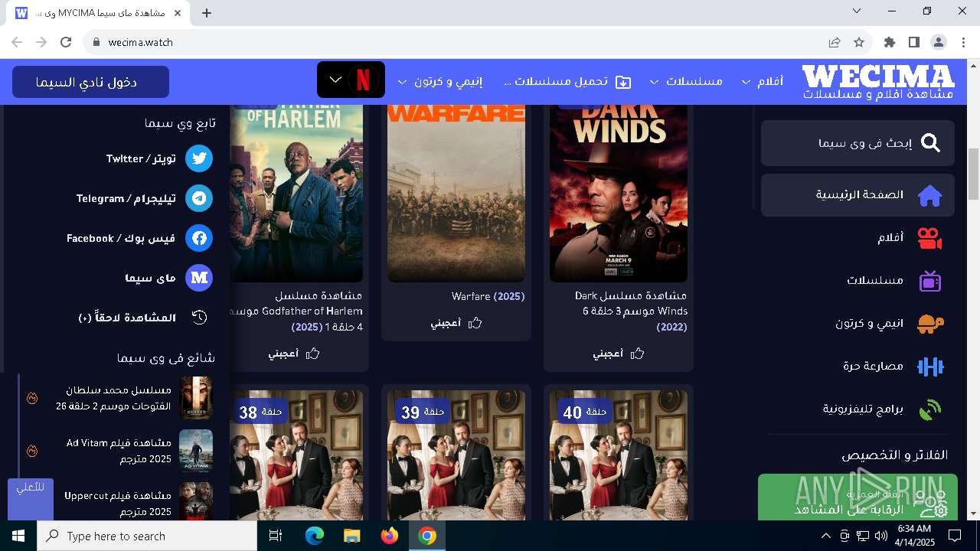Click the search field إبحث فى وى سيما
Screen dimensions: 980x551
coord(857,143)
